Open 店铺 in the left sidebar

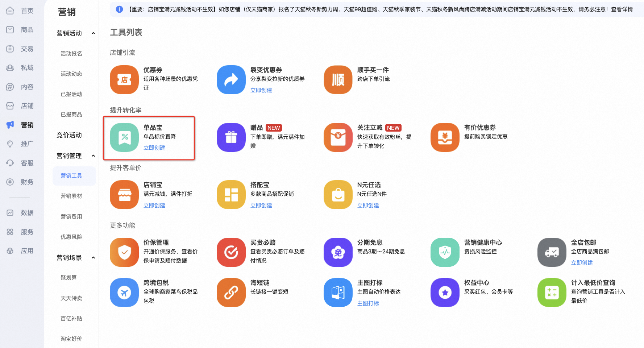coord(20,106)
